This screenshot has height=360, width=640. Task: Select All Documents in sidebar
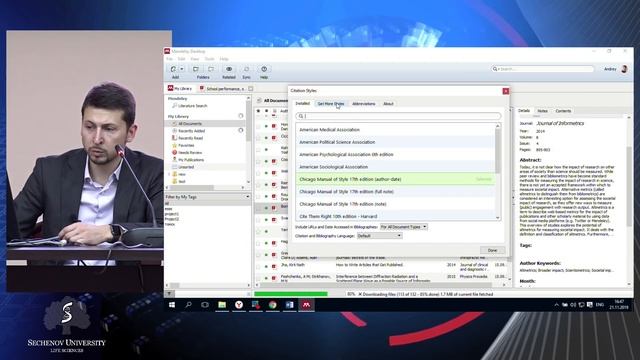click(190, 123)
